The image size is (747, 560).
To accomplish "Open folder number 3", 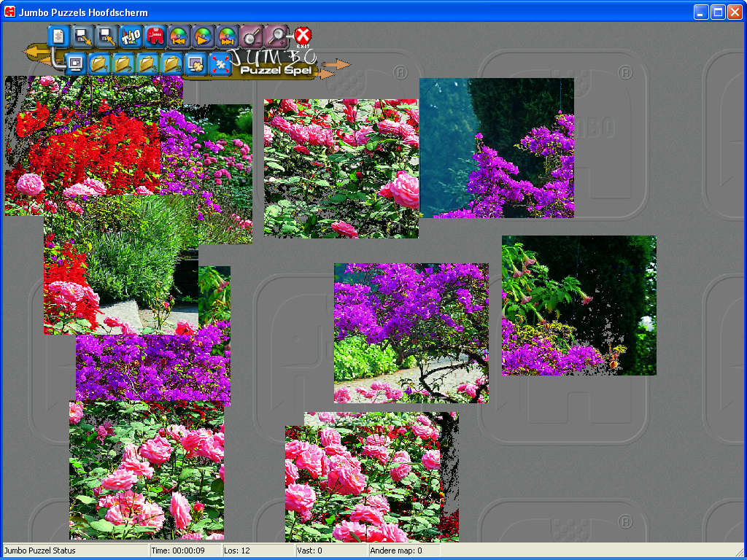I will click(x=147, y=64).
